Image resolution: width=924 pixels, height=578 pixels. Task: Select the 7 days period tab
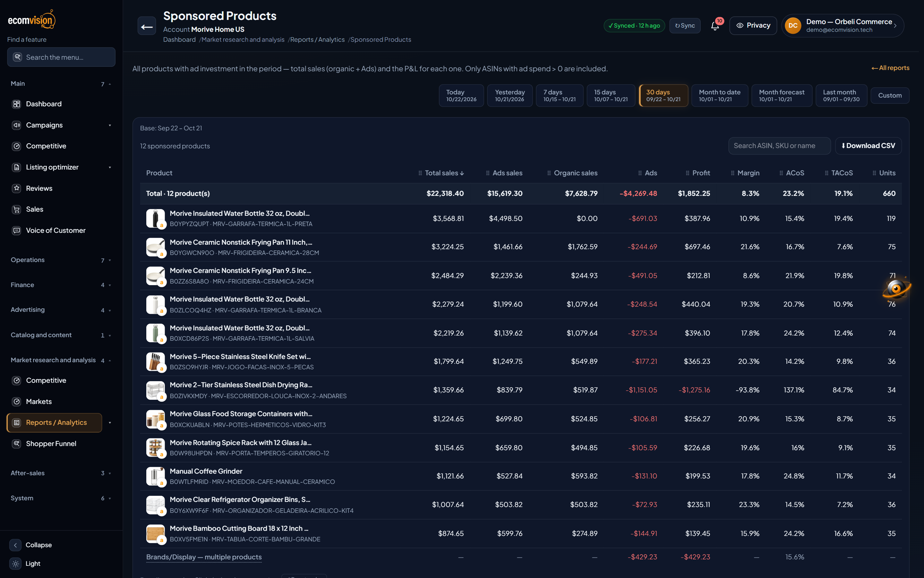[x=559, y=96]
